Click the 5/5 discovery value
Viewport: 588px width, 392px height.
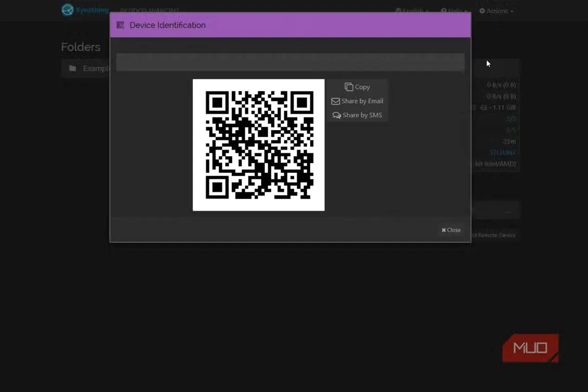point(511,130)
